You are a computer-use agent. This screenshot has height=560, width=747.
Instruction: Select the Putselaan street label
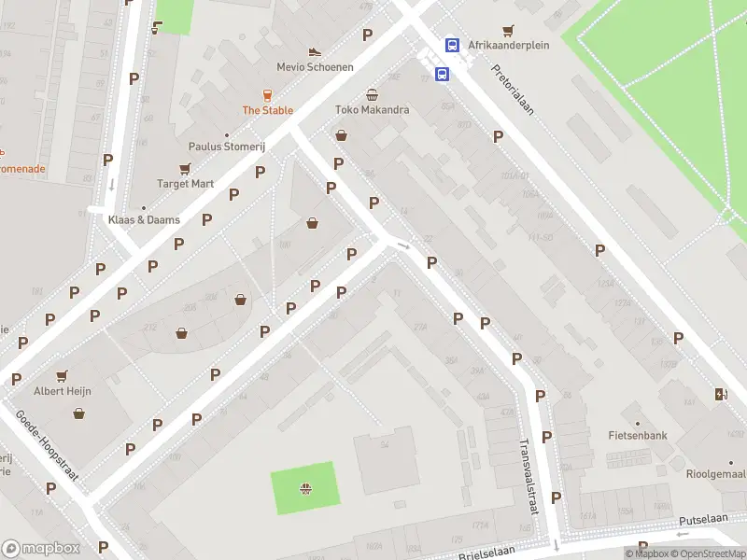[x=703, y=519]
